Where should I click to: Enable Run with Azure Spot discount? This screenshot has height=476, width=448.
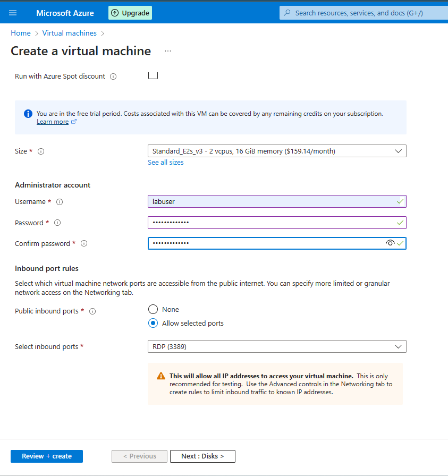153,75
